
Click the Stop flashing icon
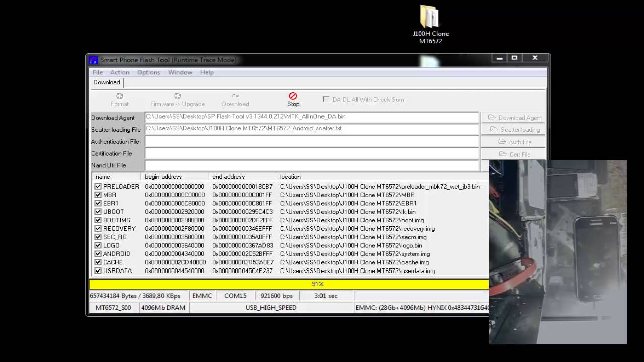[x=293, y=99]
